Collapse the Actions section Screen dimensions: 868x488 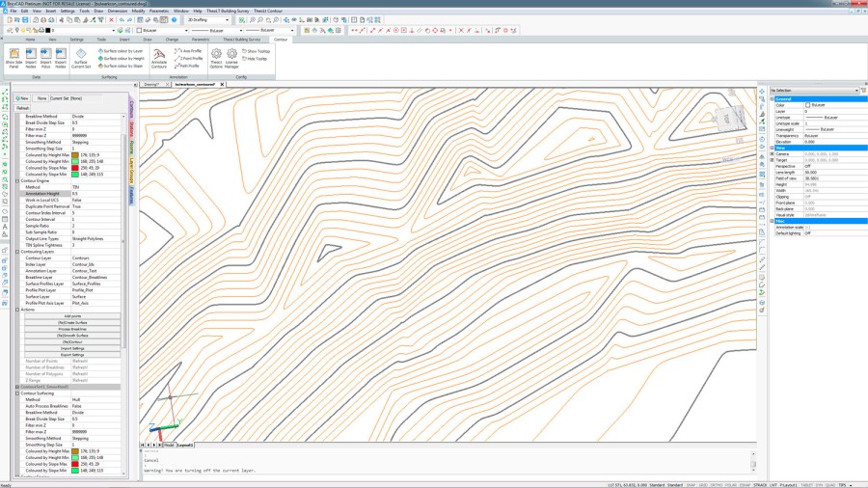[17, 310]
